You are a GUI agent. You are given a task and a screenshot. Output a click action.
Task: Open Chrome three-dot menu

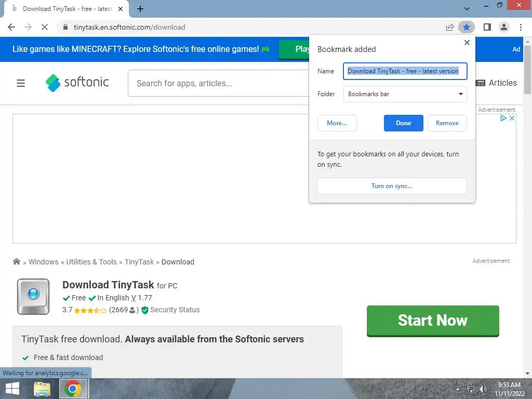521,27
